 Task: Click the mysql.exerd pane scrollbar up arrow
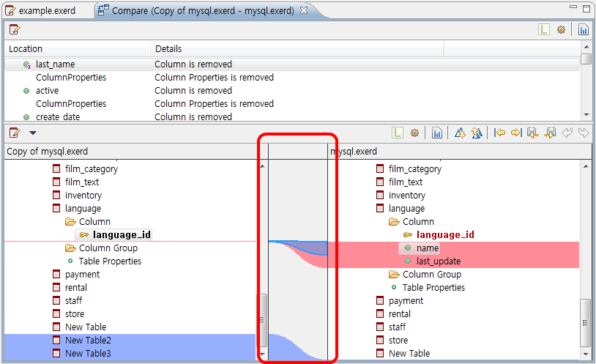(586, 166)
